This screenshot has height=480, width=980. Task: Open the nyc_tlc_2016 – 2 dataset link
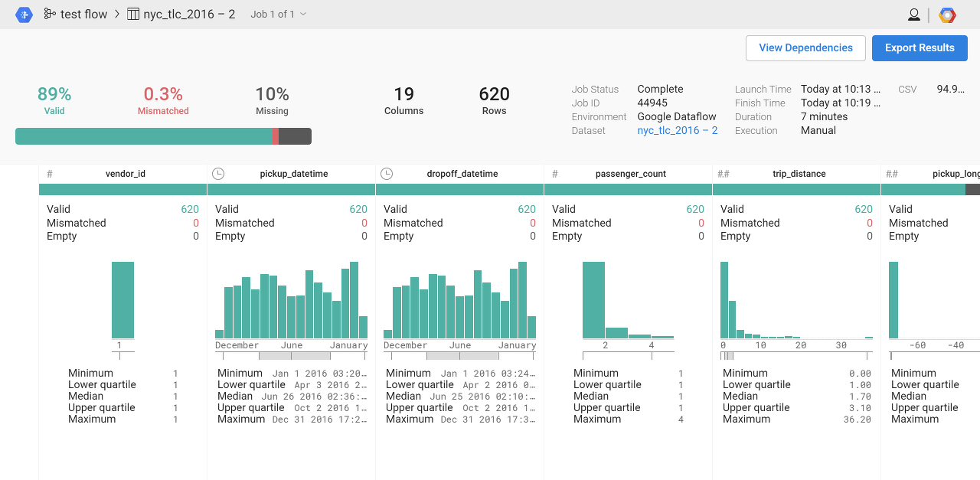coord(678,131)
